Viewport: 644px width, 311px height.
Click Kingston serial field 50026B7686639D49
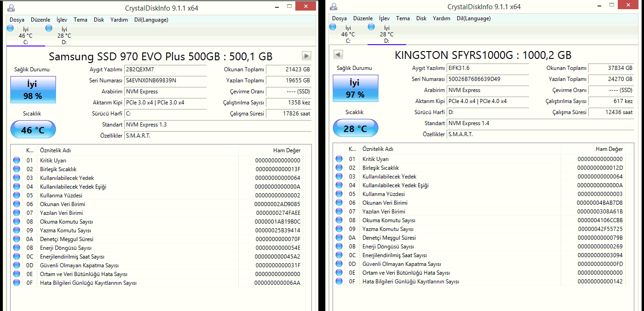click(488, 79)
